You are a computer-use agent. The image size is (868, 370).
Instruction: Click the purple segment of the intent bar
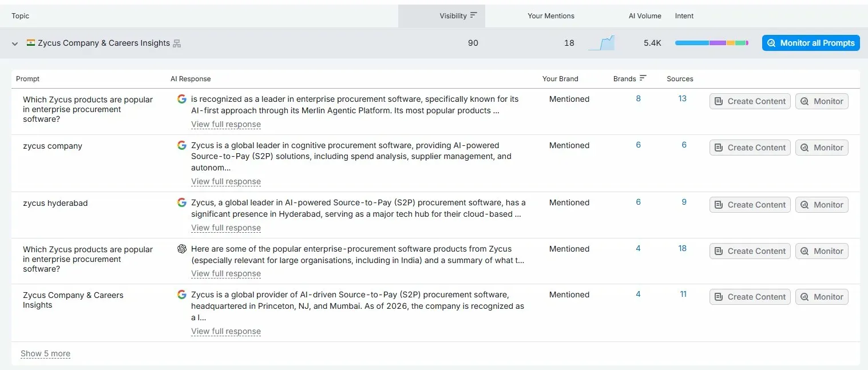pos(718,43)
